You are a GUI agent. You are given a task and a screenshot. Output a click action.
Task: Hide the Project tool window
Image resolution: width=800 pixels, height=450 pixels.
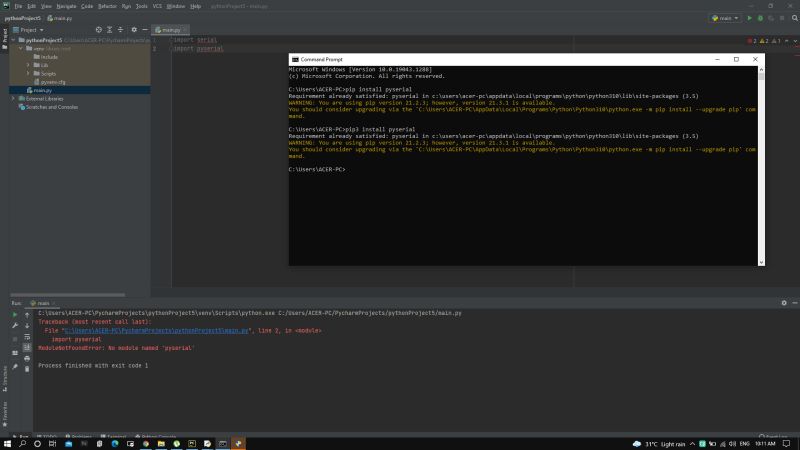coord(145,30)
